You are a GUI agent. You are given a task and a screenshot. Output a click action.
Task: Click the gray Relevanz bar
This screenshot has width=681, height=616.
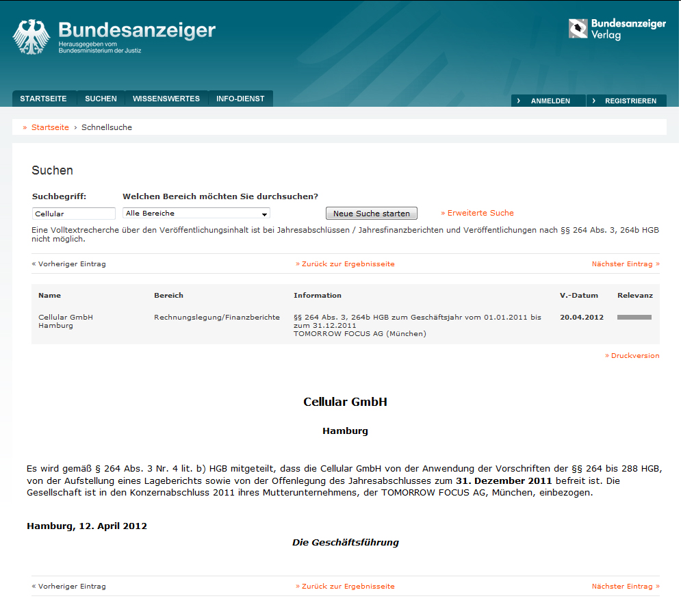coord(634,317)
